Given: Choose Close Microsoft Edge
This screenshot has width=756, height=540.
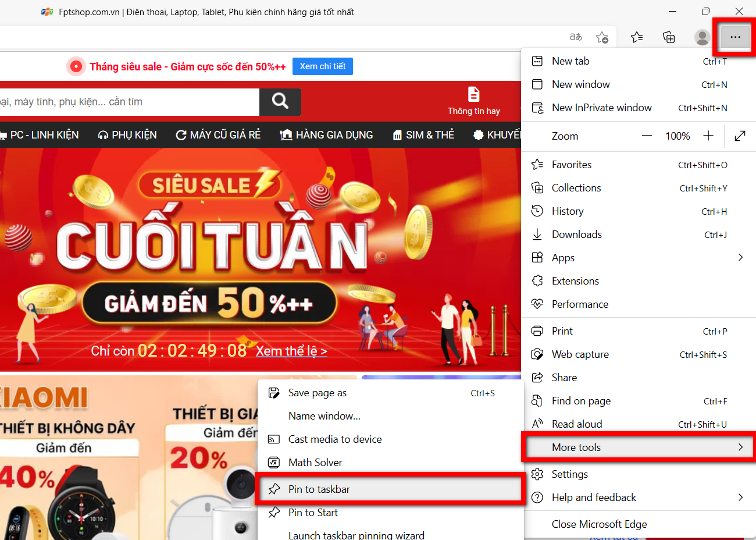Looking at the screenshot, I should pyautogui.click(x=639, y=524).
